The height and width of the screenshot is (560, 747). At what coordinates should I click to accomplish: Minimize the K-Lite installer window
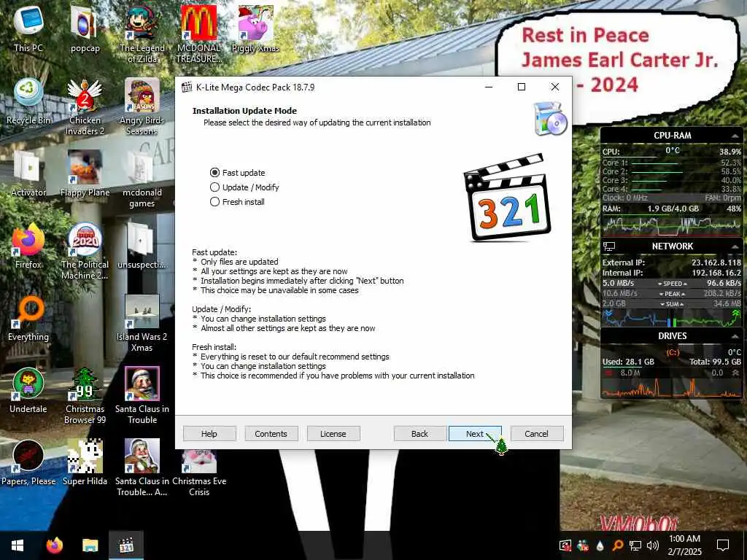coord(489,87)
